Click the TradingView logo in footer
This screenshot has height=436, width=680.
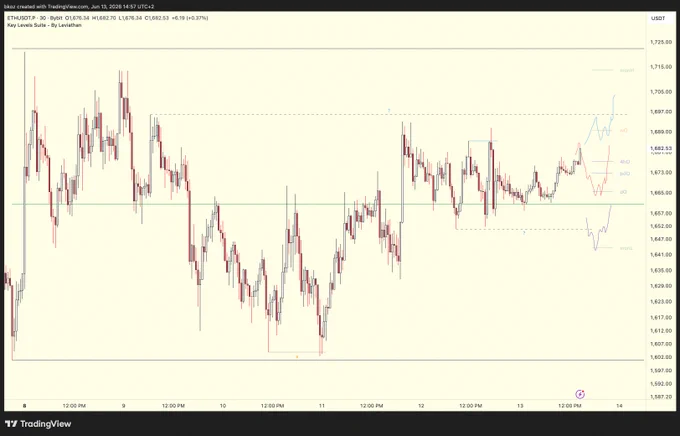pyautogui.click(x=38, y=424)
